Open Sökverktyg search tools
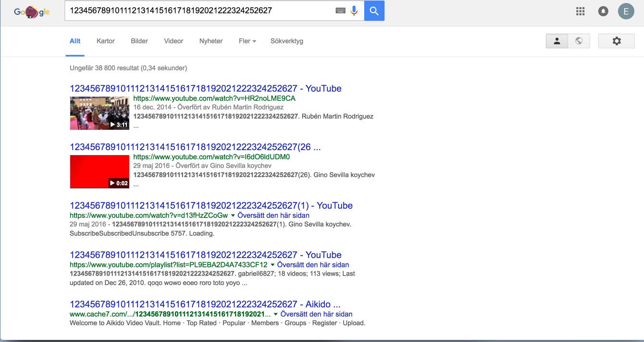This screenshot has width=644, height=342. pyautogui.click(x=286, y=41)
